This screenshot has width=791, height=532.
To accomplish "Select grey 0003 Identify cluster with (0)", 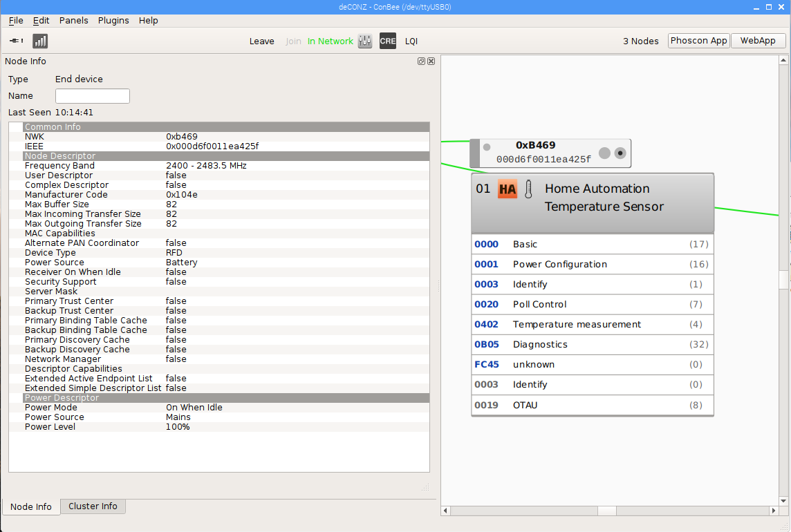I will pos(593,385).
